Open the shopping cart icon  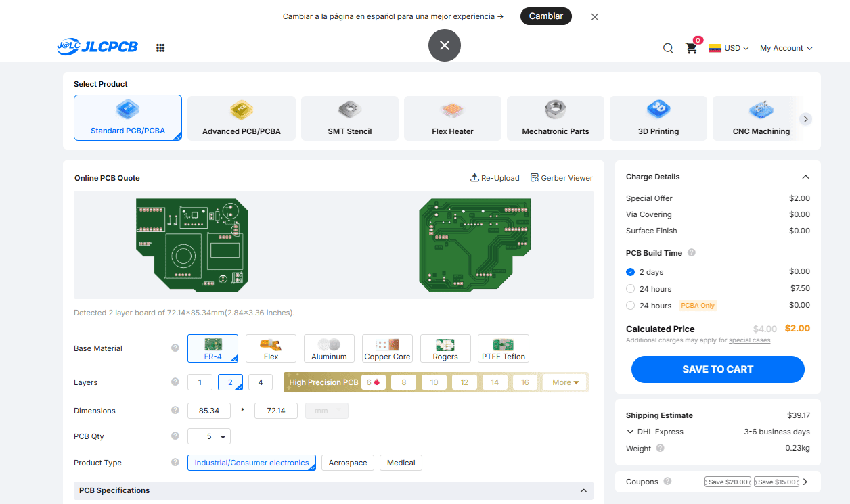[691, 48]
